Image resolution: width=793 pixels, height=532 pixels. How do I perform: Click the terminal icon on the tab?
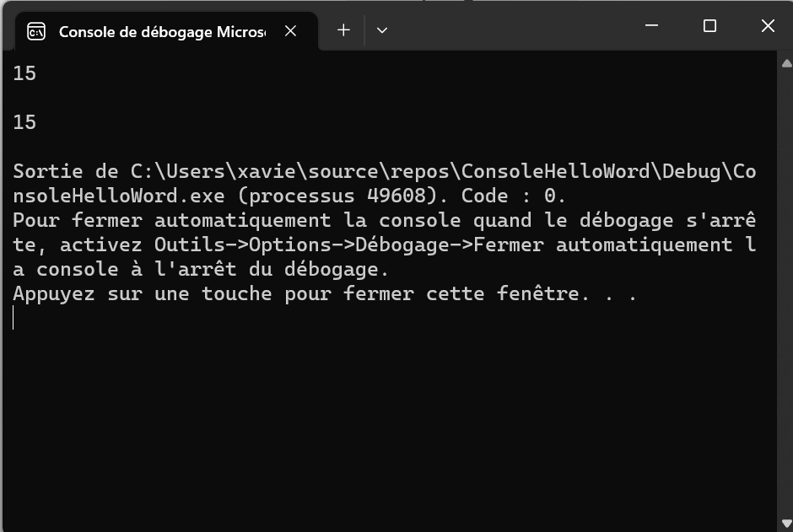(36, 32)
